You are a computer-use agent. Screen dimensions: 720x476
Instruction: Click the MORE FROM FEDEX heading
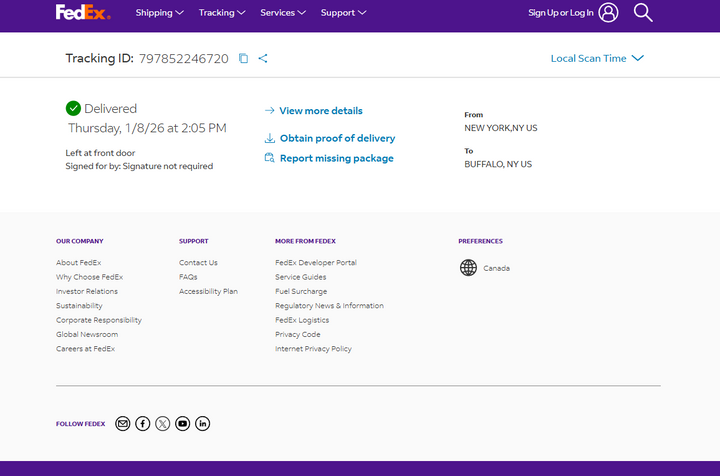point(305,241)
